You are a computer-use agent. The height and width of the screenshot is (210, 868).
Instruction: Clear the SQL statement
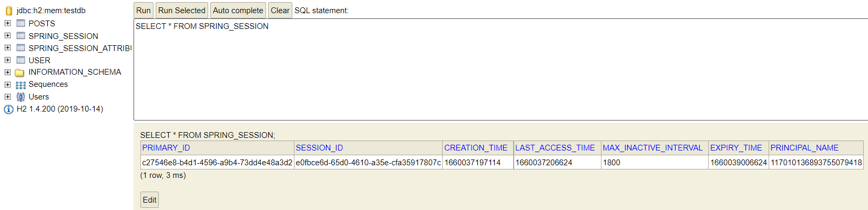tap(280, 10)
